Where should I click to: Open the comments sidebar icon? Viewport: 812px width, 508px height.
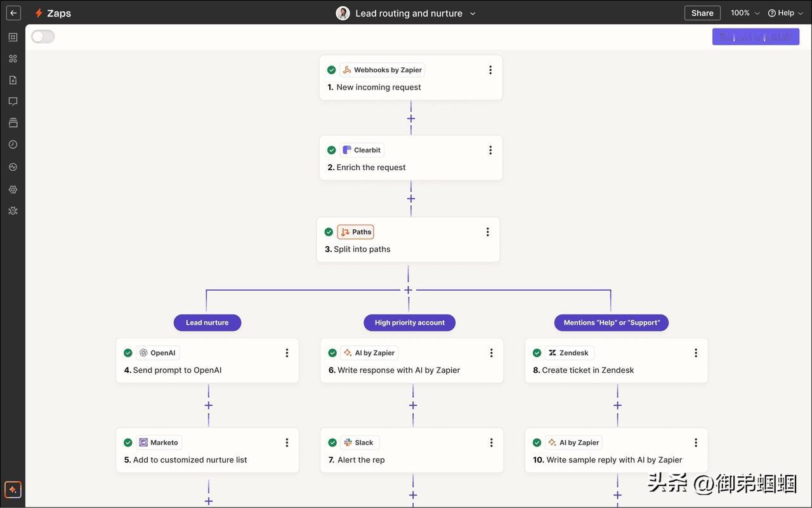[x=13, y=102]
